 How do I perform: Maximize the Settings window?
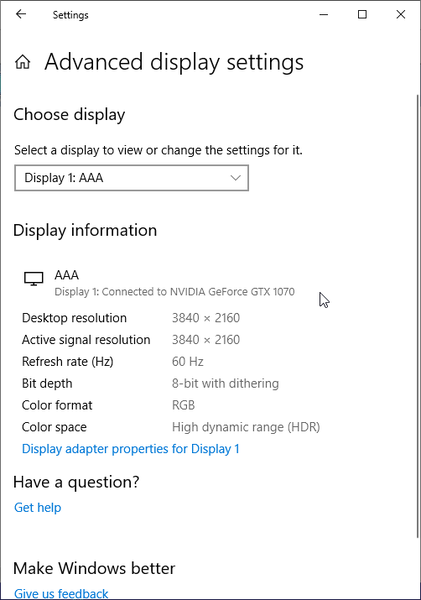pos(362,15)
